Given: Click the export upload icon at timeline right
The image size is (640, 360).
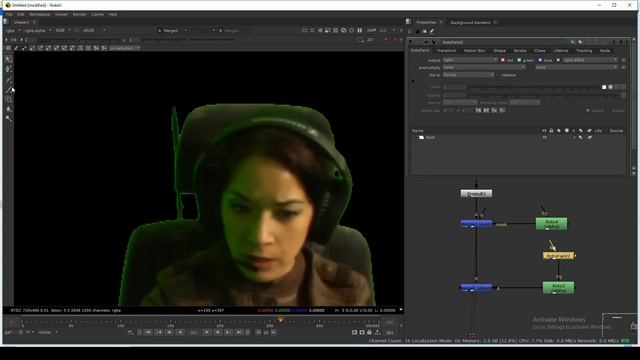Looking at the screenshot, I should (378, 333).
